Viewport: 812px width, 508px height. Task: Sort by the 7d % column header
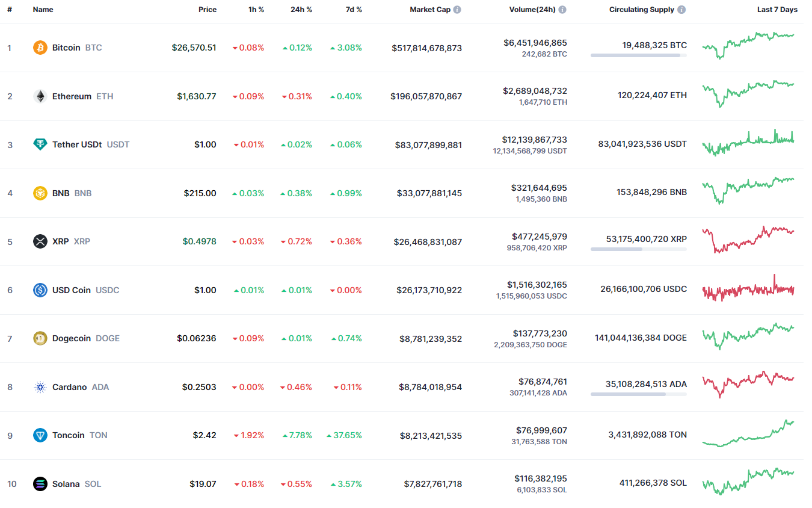click(x=353, y=10)
